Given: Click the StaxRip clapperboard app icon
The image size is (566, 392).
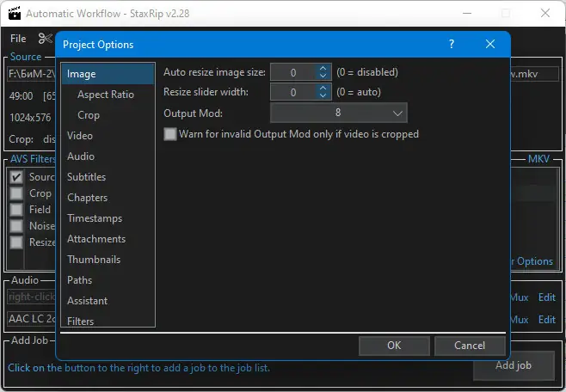Looking at the screenshot, I should 11,13.
